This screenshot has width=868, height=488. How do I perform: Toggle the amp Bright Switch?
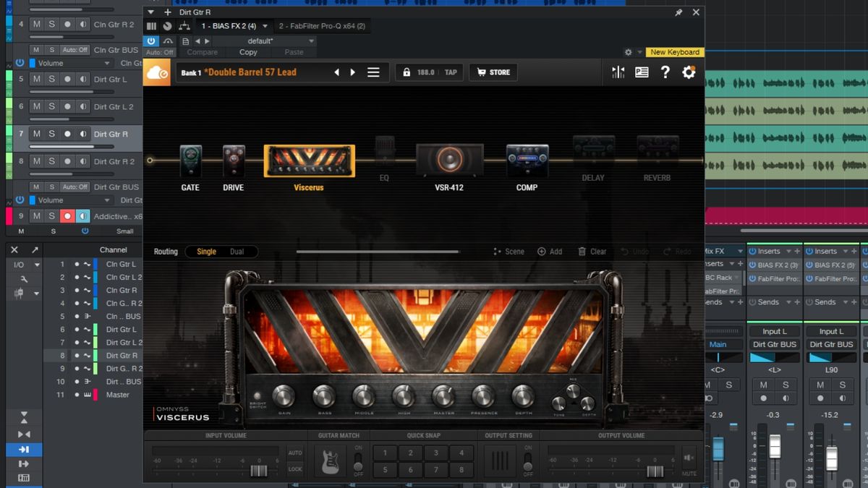point(257,395)
